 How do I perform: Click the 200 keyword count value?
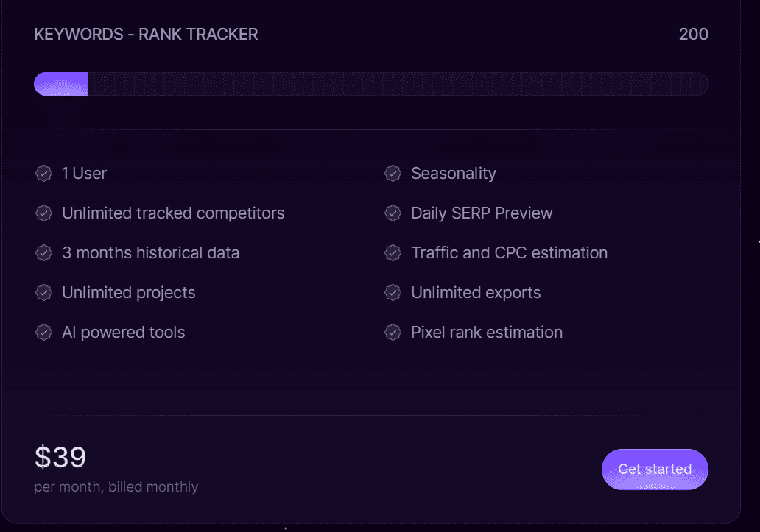[x=693, y=35]
